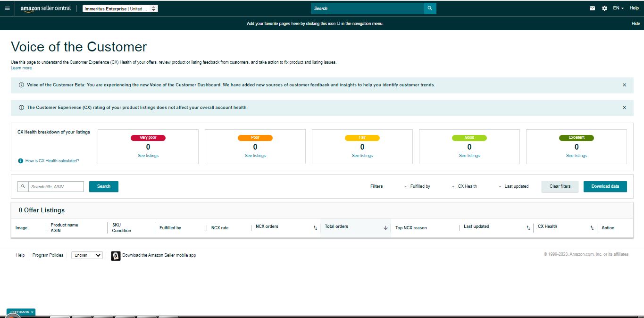Focus the top Search bar
Screen dimensions: 644x318
pos(368,8)
